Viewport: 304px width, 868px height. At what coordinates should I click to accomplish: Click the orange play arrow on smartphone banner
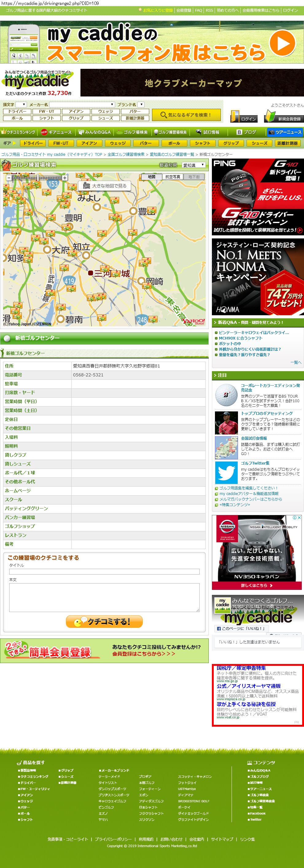[283, 42]
